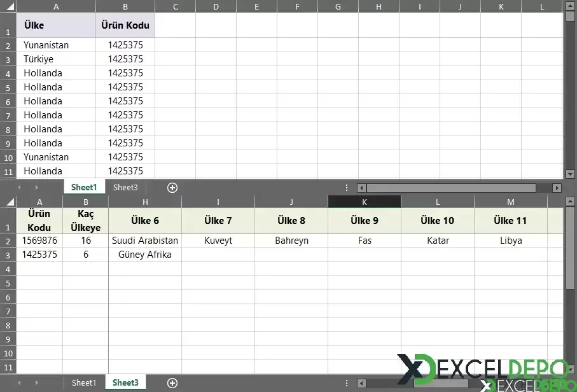
Task: Click Select All corner in the lower window
Action: point(8,202)
